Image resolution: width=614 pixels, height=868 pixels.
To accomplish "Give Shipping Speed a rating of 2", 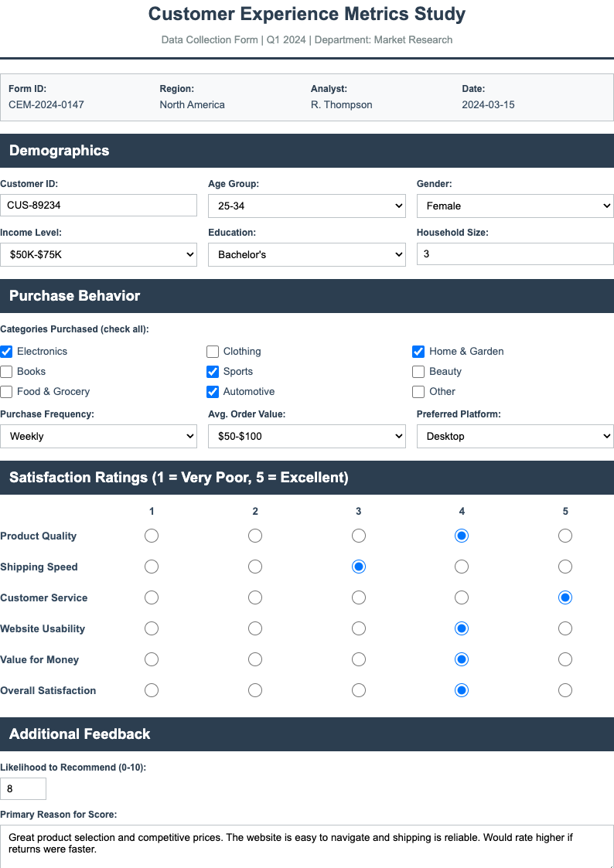I will click(x=255, y=567).
